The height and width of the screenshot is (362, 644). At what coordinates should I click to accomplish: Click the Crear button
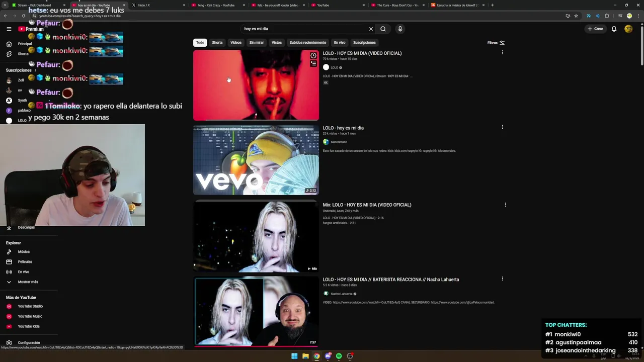595,29
